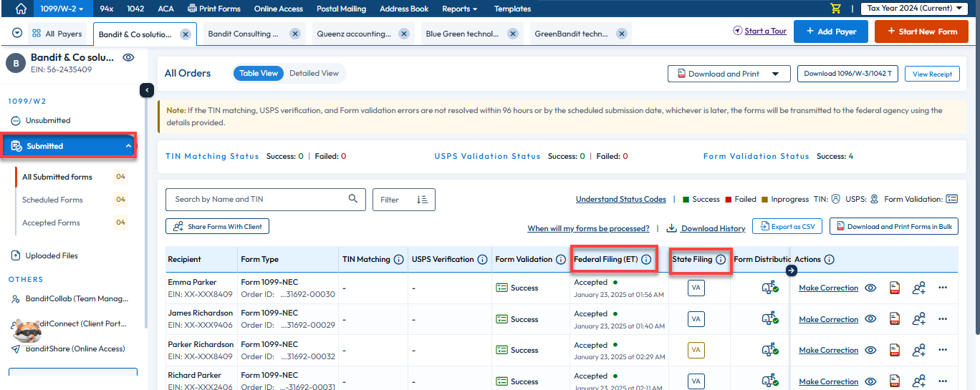Click Export as CSV
This screenshot has height=390, width=980.
coord(787,226)
